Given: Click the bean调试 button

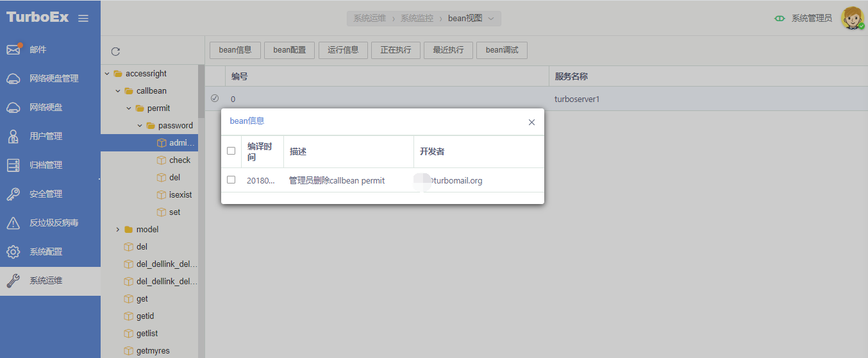Looking at the screenshot, I should [x=501, y=50].
